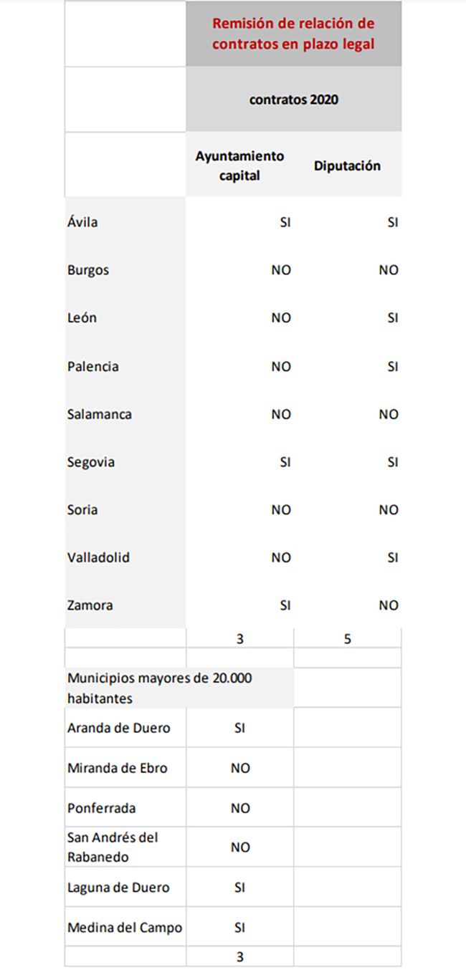Click the 'Diputación' column heading
466x980 pixels.
coord(347,165)
